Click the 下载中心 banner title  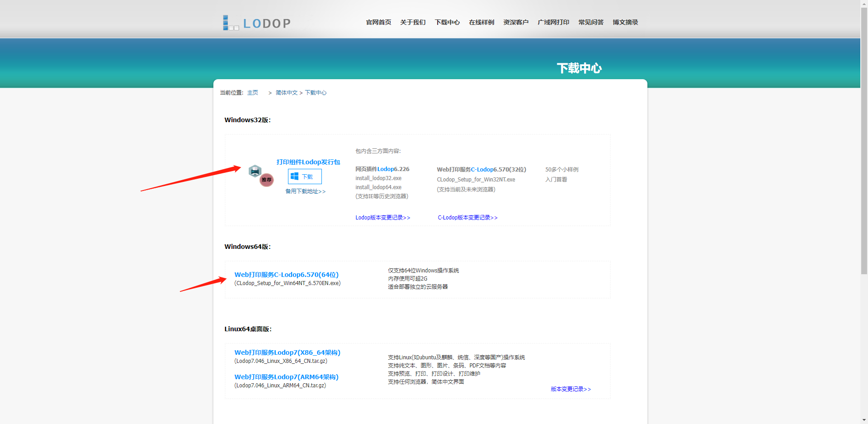[579, 68]
